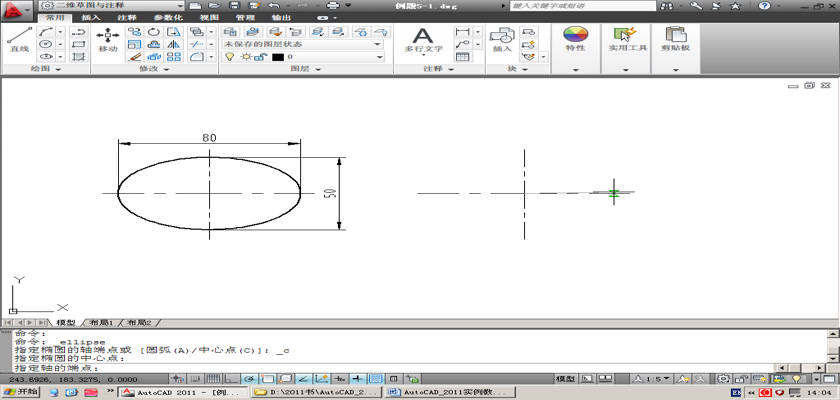Open the arc tool dropdown arrow
The width and height of the screenshot is (840, 400).
click(60, 32)
